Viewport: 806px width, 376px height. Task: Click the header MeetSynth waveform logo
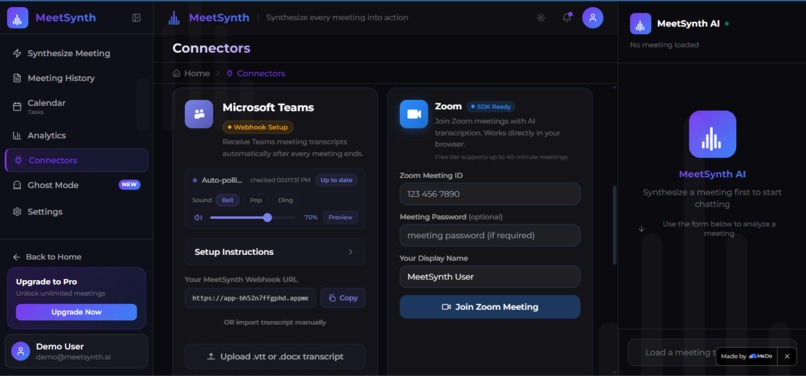click(x=174, y=18)
